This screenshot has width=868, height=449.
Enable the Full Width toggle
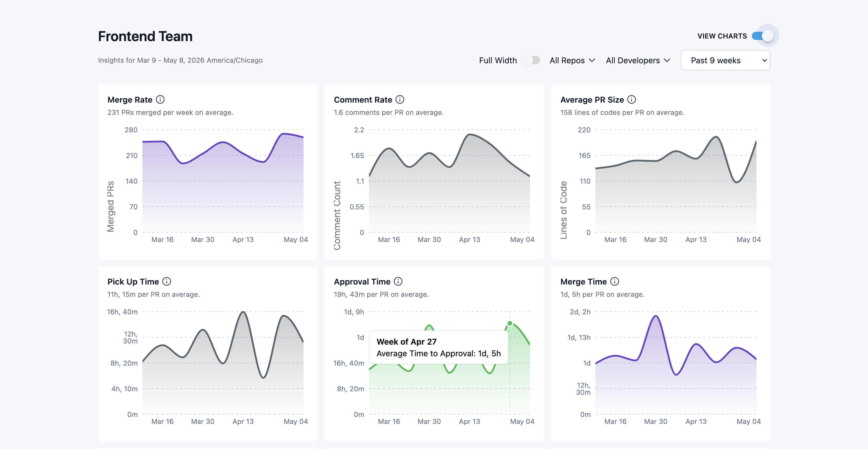click(x=531, y=60)
